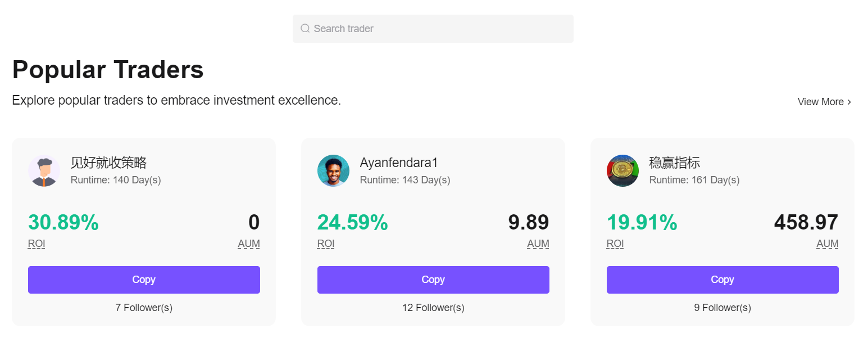Click the search magnifier icon
Image resolution: width=868 pixels, height=342 pixels.
point(305,28)
